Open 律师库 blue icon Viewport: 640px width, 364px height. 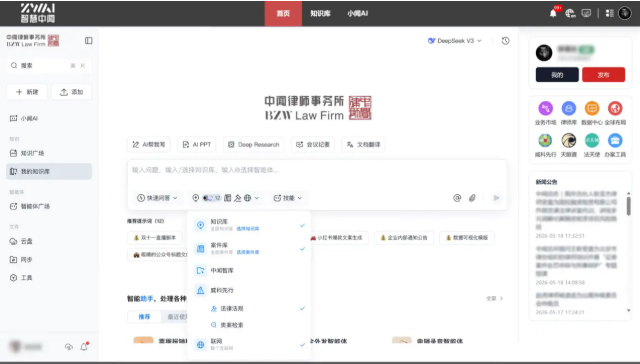[x=569, y=109]
